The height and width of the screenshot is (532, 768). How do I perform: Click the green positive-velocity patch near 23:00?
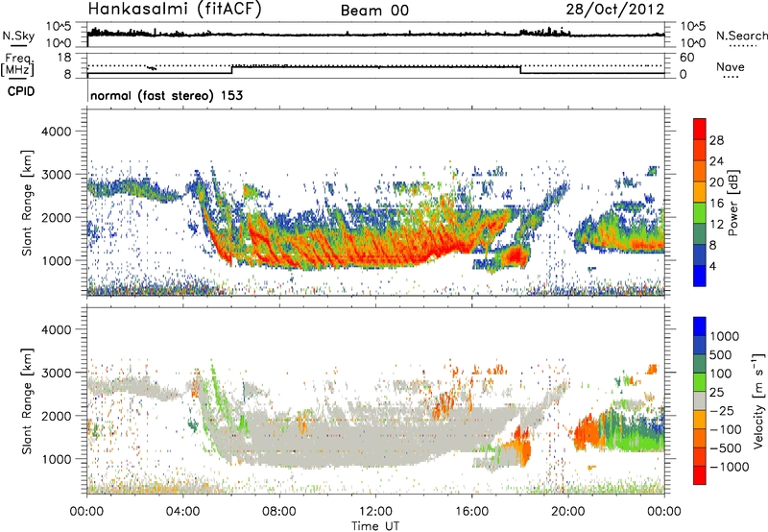click(636, 441)
